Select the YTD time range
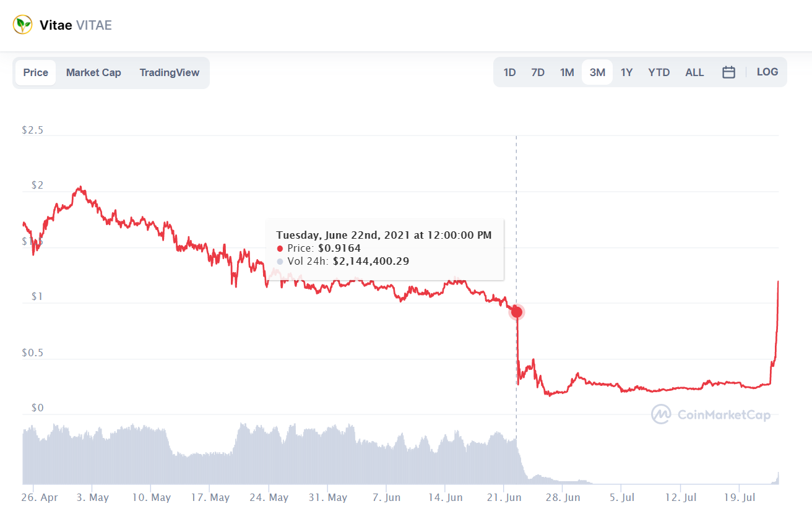Image resolution: width=812 pixels, height=522 pixels. (x=659, y=72)
